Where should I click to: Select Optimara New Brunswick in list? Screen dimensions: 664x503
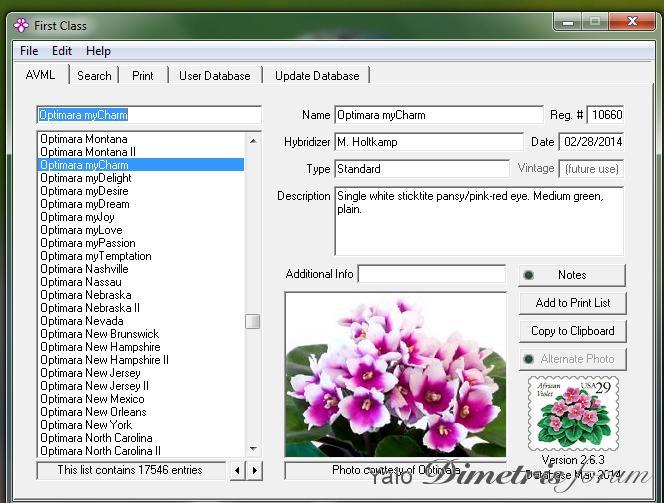[141, 334]
